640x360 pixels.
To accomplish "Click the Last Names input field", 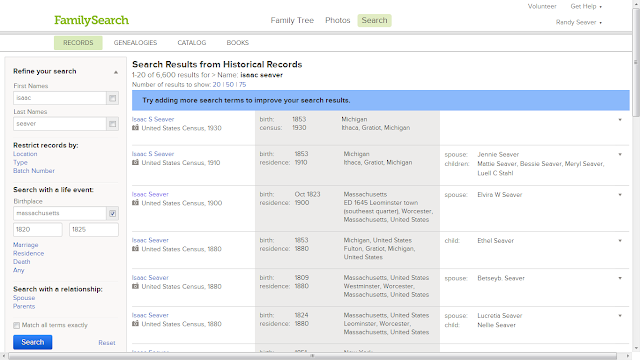I will 60,124.
